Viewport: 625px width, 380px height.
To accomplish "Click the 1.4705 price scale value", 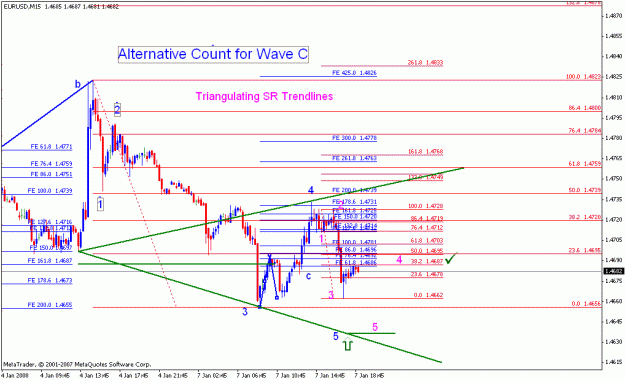I will pos(613,240).
